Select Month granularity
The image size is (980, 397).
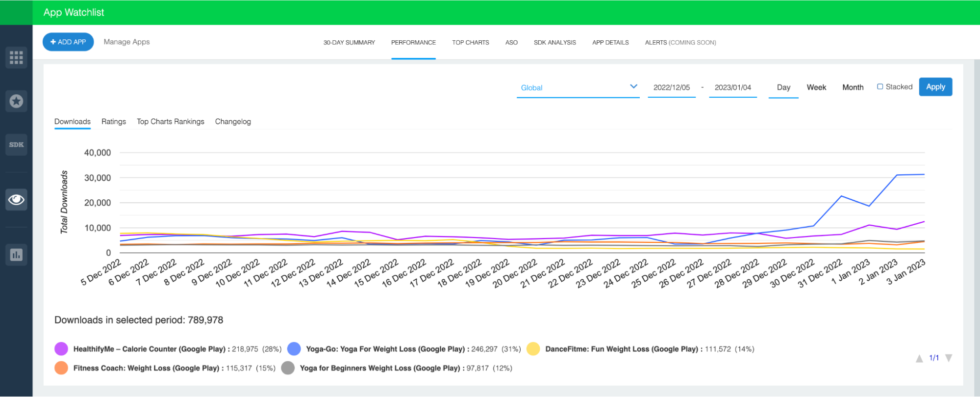[853, 87]
